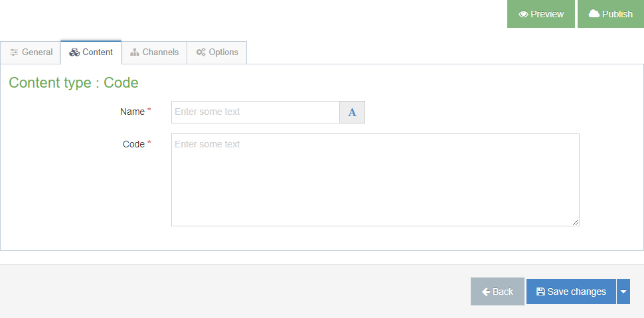The width and height of the screenshot is (644, 318).
Task: Click the cloud icon on Publish
Action: [x=594, y=14]
